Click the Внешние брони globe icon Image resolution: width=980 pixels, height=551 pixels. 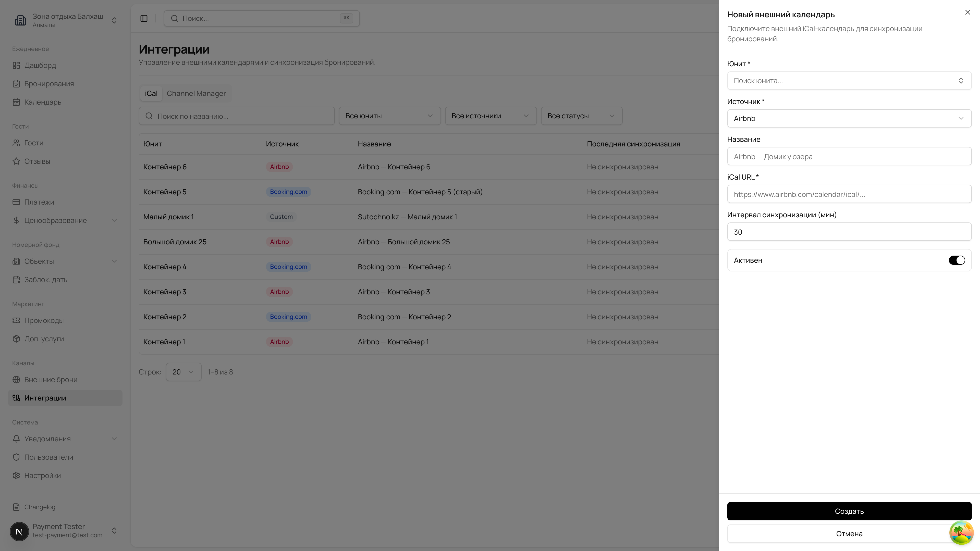click(x=16, y=380)
